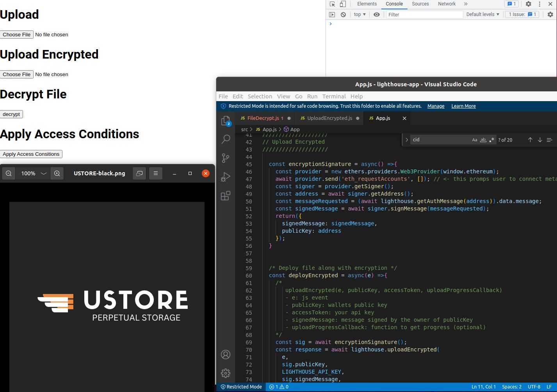Open VS Code Edit menu
This screenshot has width=557, height=392.
(x=238, y=96)
